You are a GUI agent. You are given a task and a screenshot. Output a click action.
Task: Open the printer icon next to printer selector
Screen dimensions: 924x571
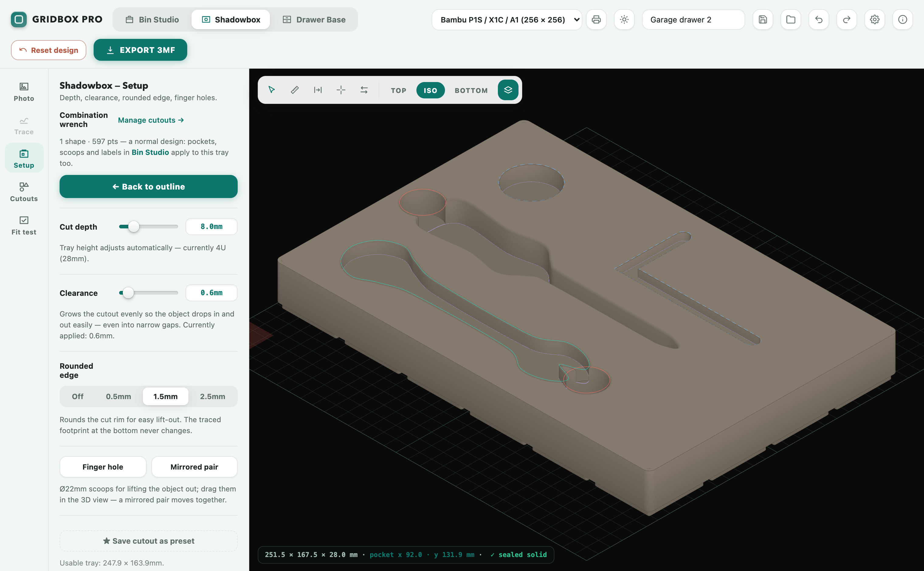tap(596, 20)
